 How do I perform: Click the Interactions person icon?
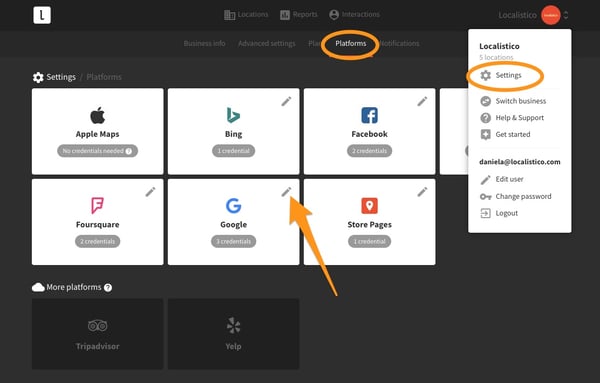(x=334, y=15)
